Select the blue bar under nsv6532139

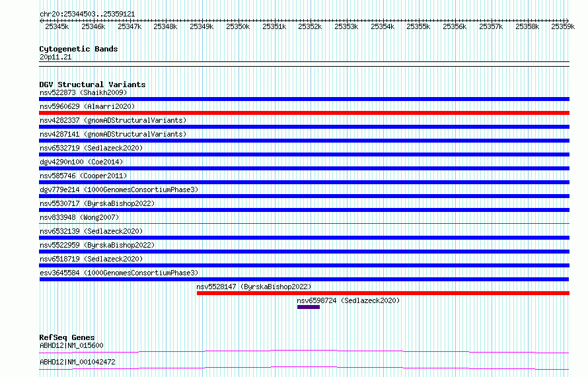[x=304, y=238]
